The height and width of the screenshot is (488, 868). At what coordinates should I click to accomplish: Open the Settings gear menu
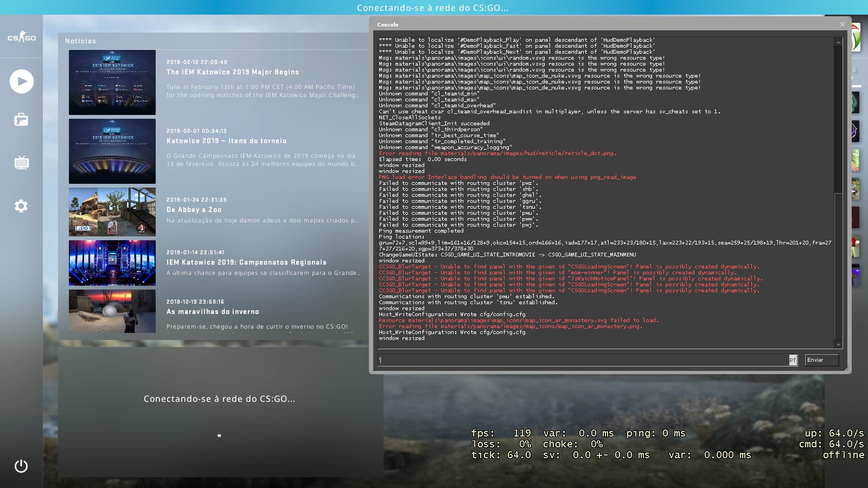coord(21,206)
